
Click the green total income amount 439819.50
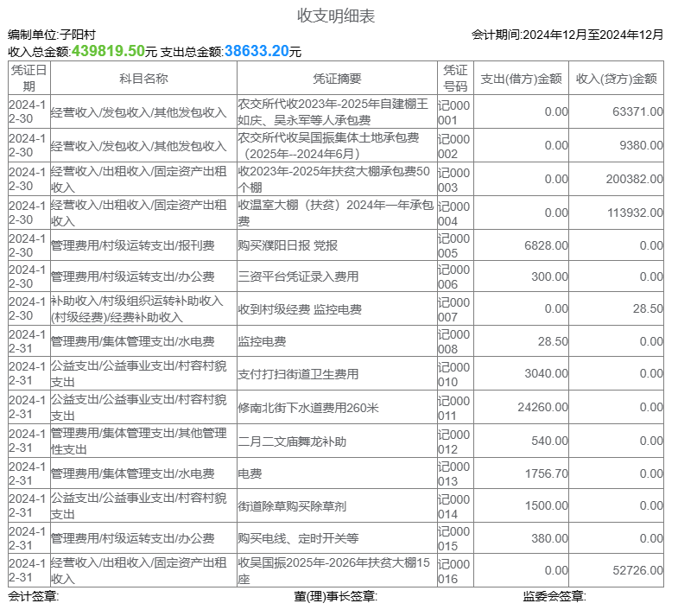tap(108, 52)
